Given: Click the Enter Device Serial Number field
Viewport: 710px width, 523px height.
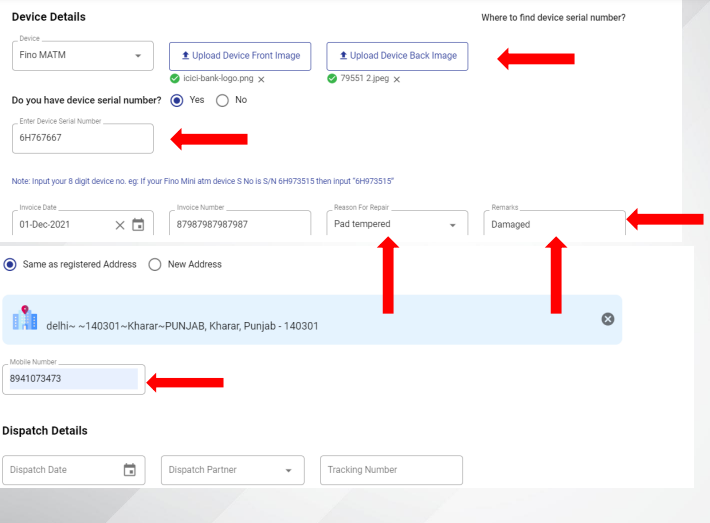Looking at the screenshot, I should tap(83, 138).
